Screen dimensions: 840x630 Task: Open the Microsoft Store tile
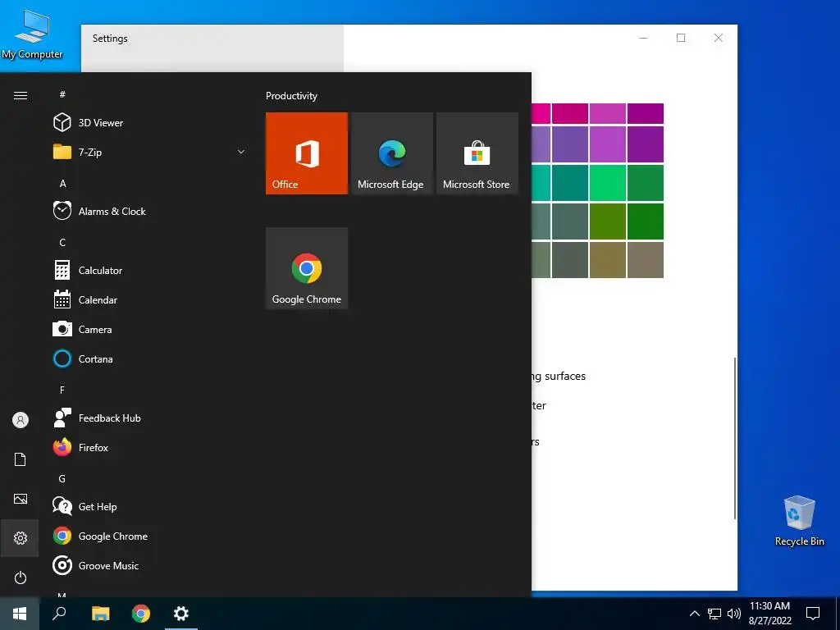(477, 153)
